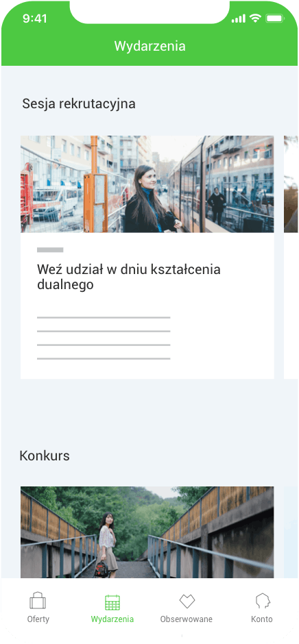Open the Oferty briefcase icon
Viewport: 299px width, 644px height.
pyautogui.click(x=38, y=601)
